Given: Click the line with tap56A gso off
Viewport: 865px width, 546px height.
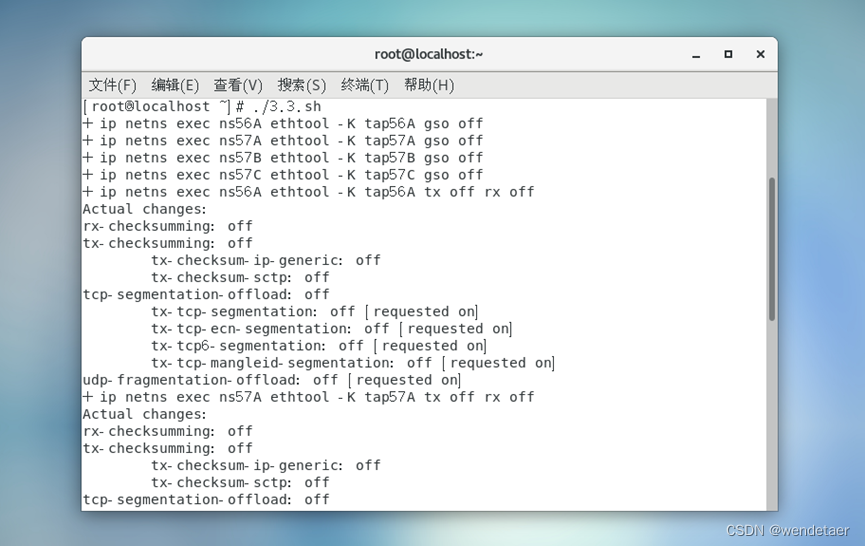Looking at the screenshot, I should point(283,124).
